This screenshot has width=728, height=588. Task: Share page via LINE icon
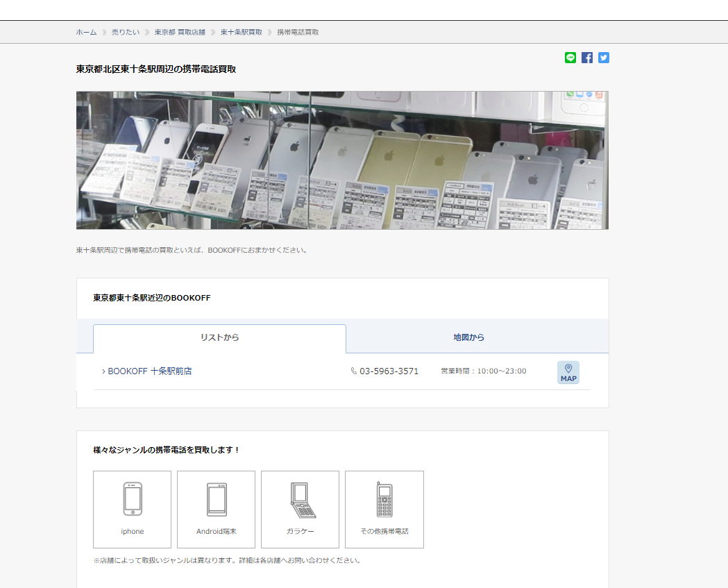[570, 58]
